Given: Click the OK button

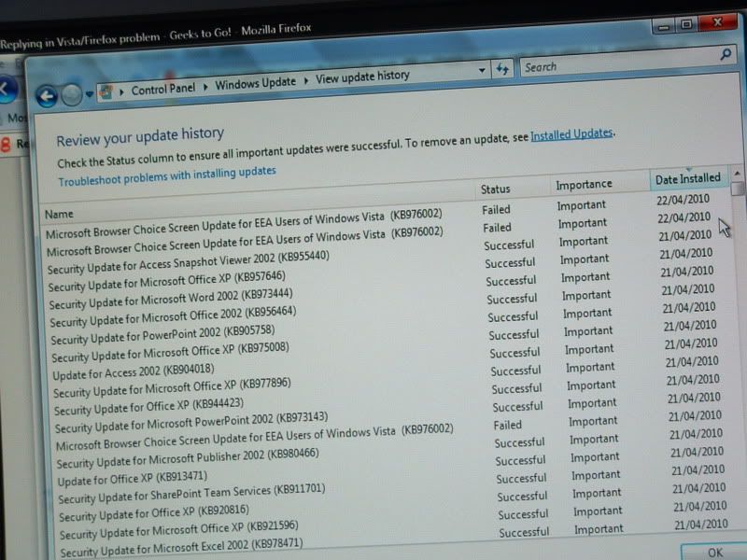Looking at the screenshot, I should click(714, 553).
